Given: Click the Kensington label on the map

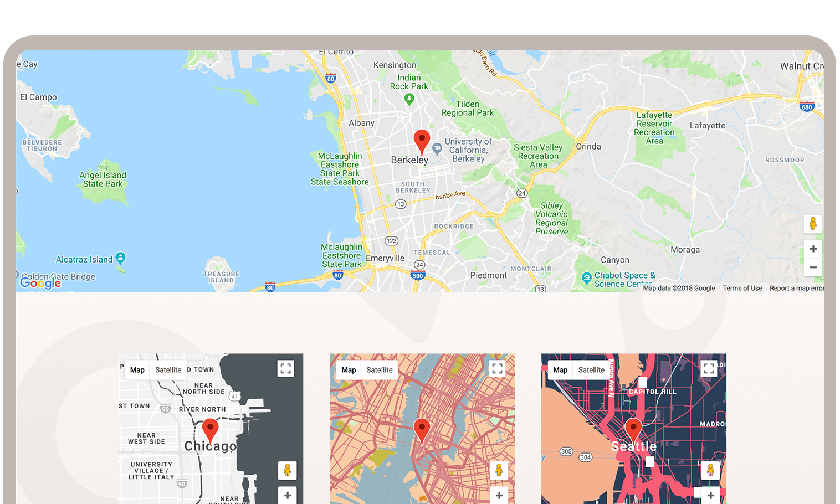Looking at the screenshot, I should pyautogui.click(x=395, y=65).
